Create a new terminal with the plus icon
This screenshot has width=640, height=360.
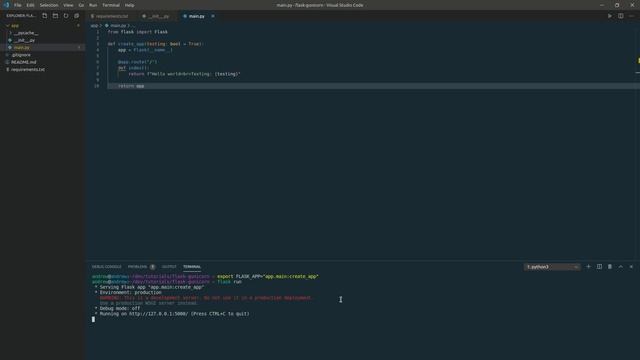click(588, 267)
